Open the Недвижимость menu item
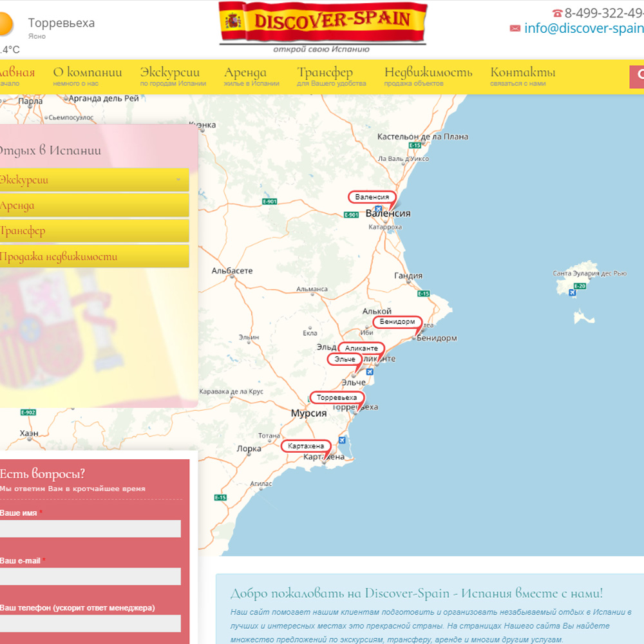This screenshot has height=644, width=644. coord(428,77)
